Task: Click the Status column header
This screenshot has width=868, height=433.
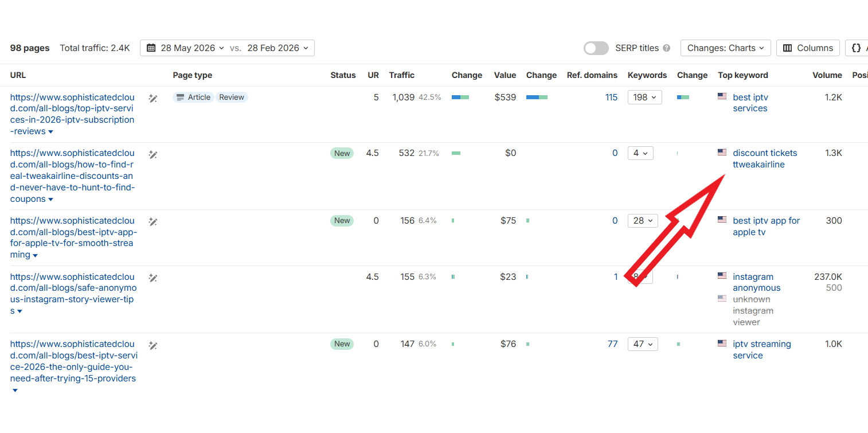Action: (x=343, y=75)
